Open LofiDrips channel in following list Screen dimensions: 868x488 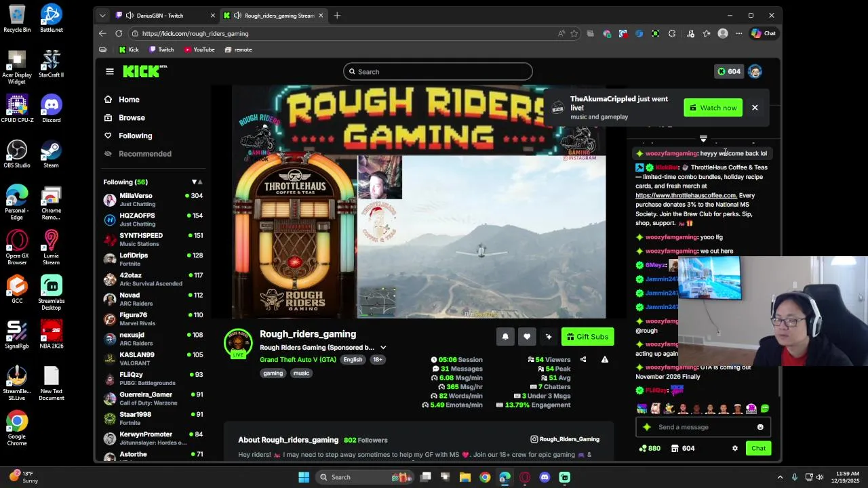click(153, 259)
